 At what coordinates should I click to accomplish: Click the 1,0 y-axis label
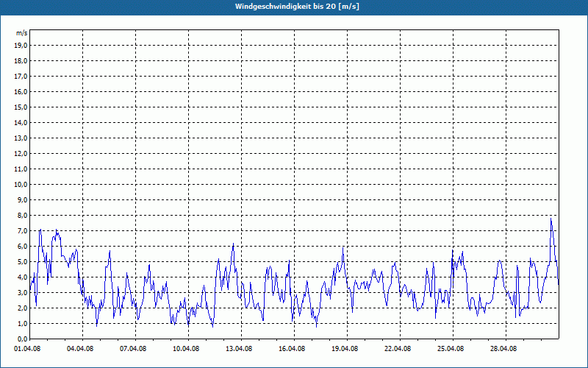pos(23,323)
